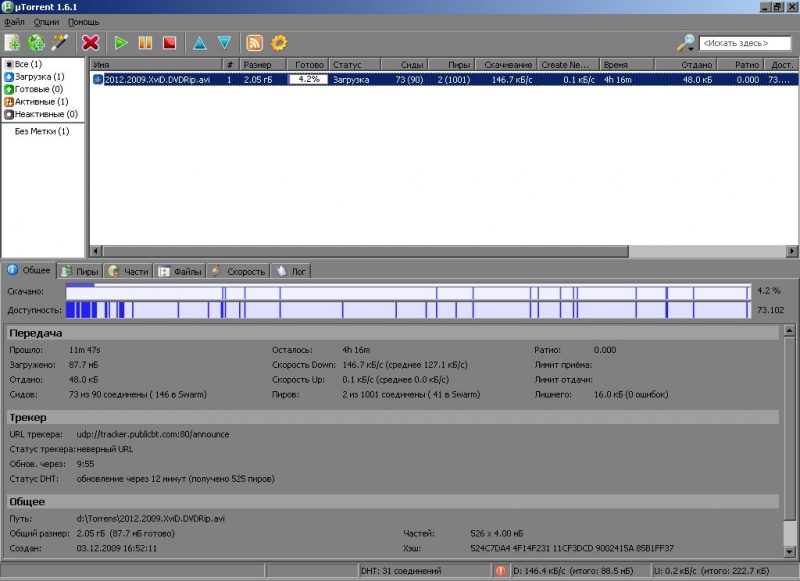This screenshot has height=581, width=800.
Task: Switch to the Части tab
Action: point(129,271)
